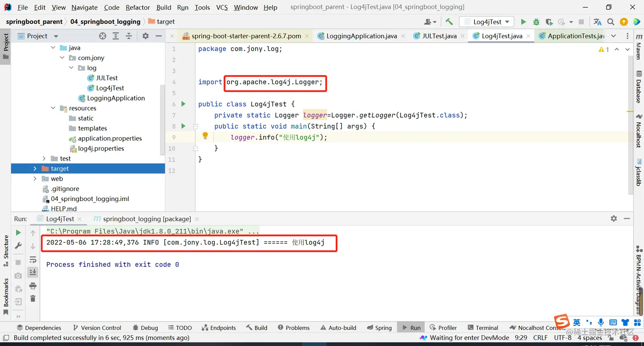The image size is (644, 346).
Task: Click Expand All icon in Project panel
Action: (115, 36)
